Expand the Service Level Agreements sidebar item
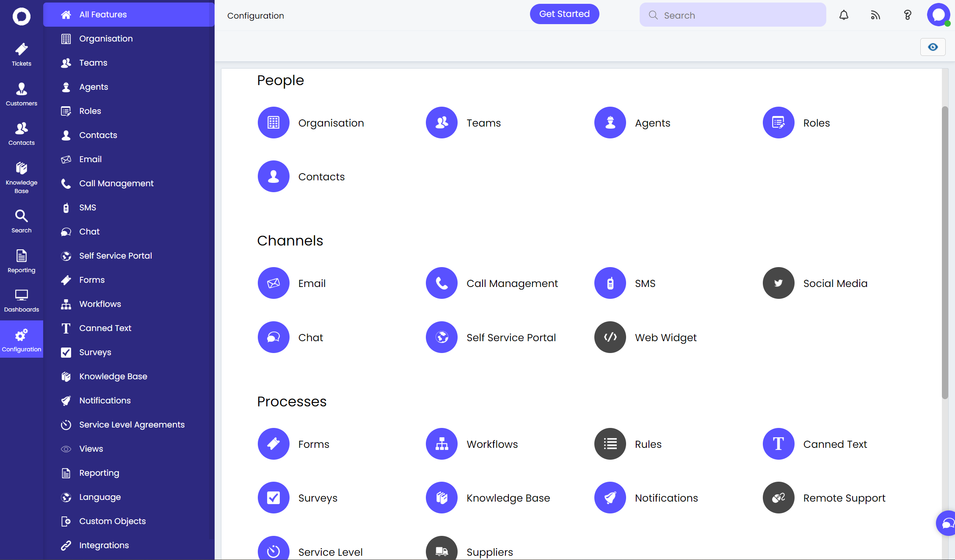This screenshot has width=955, height=560. (132, 424)
